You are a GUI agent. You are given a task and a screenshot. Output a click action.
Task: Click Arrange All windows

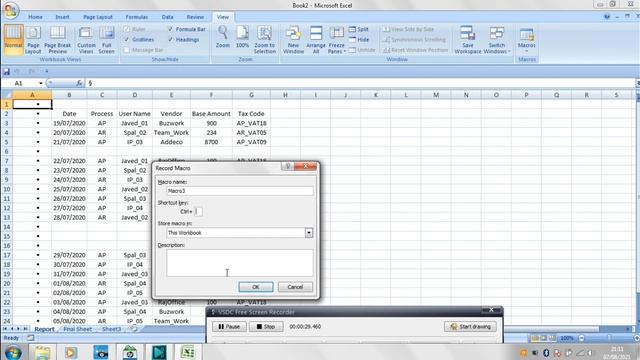click(316, 39)
